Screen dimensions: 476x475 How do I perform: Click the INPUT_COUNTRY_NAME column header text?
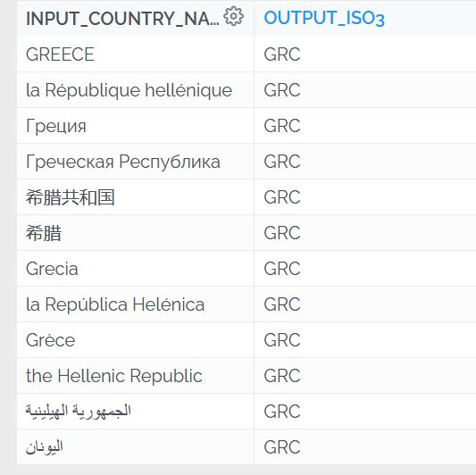pyautogui.click(x=122, y=19)
